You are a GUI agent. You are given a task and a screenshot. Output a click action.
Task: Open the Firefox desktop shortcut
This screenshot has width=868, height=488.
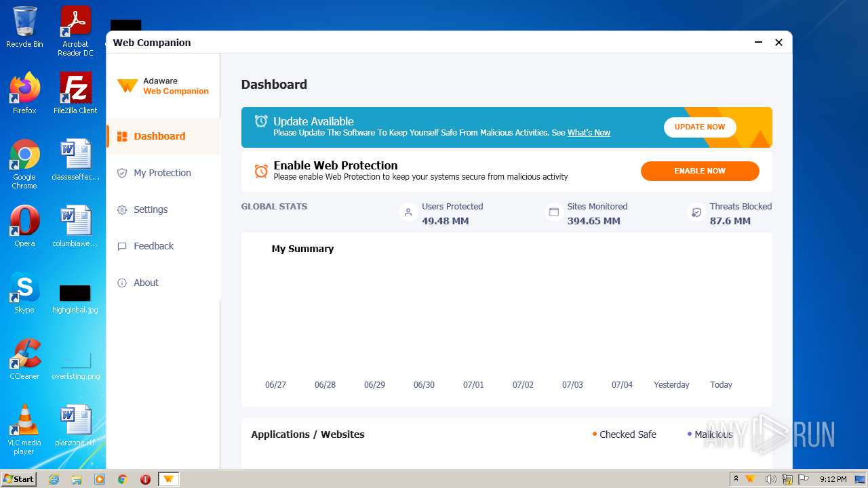pos(24,94)
